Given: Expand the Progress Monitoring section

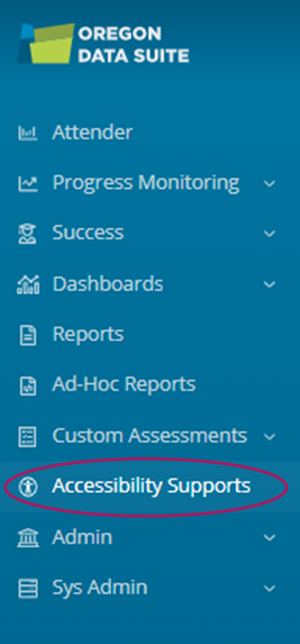Looking at the screenshot, I should (x=269, y=184).
